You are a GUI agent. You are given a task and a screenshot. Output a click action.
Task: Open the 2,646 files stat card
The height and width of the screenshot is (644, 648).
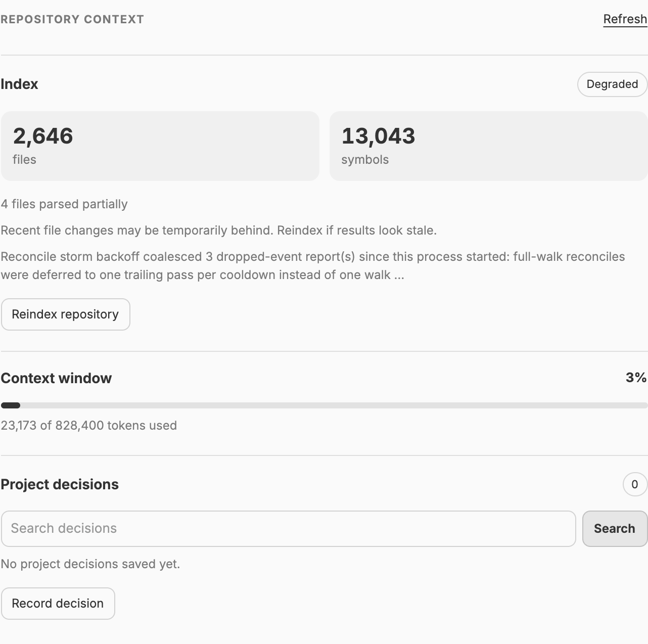160,146
